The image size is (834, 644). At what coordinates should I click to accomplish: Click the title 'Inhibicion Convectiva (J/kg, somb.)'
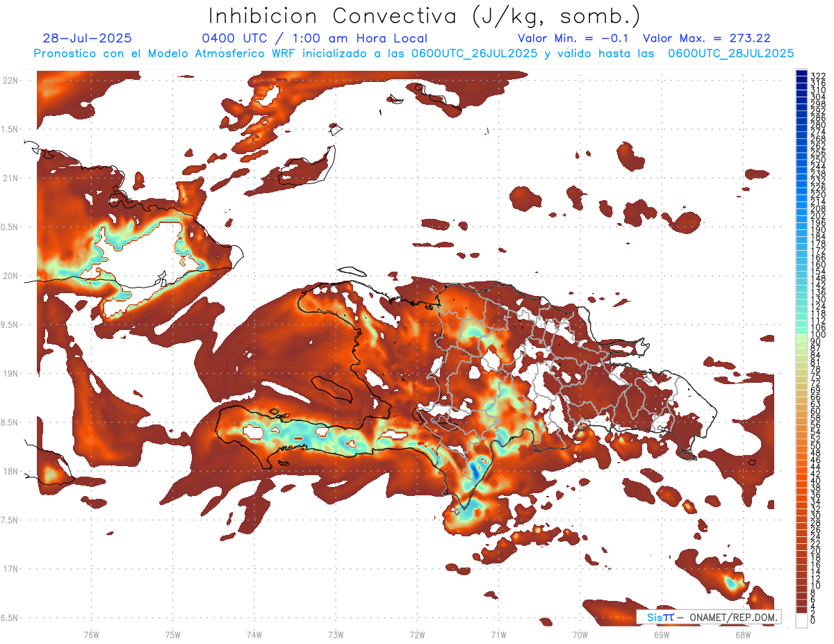[424, 16]
